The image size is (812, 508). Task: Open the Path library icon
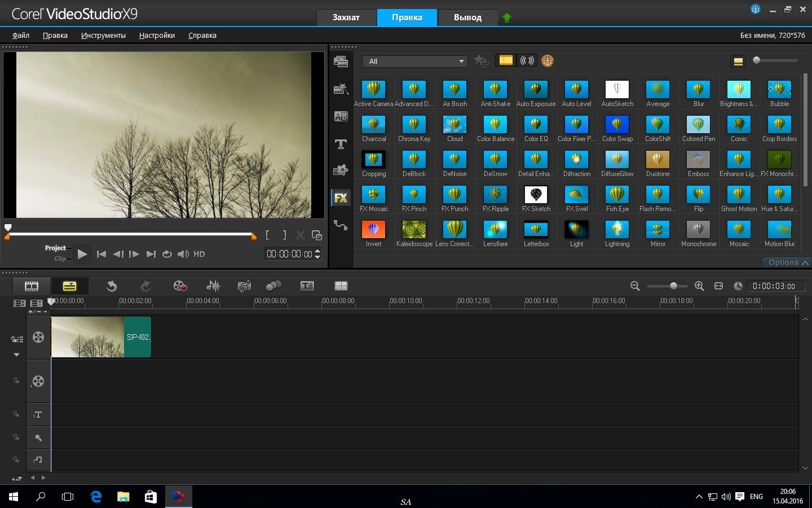(341, 225)
